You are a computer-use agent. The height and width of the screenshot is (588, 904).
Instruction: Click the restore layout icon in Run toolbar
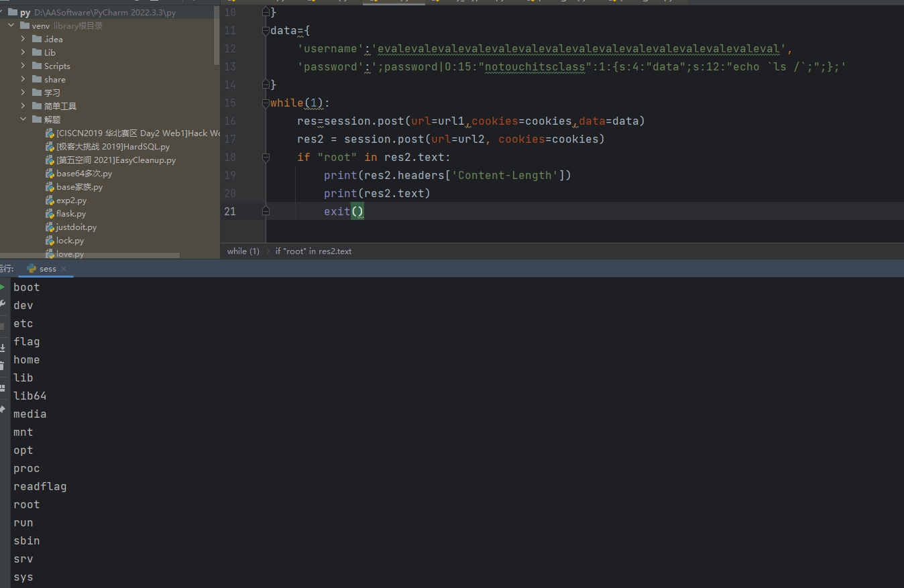3,388
